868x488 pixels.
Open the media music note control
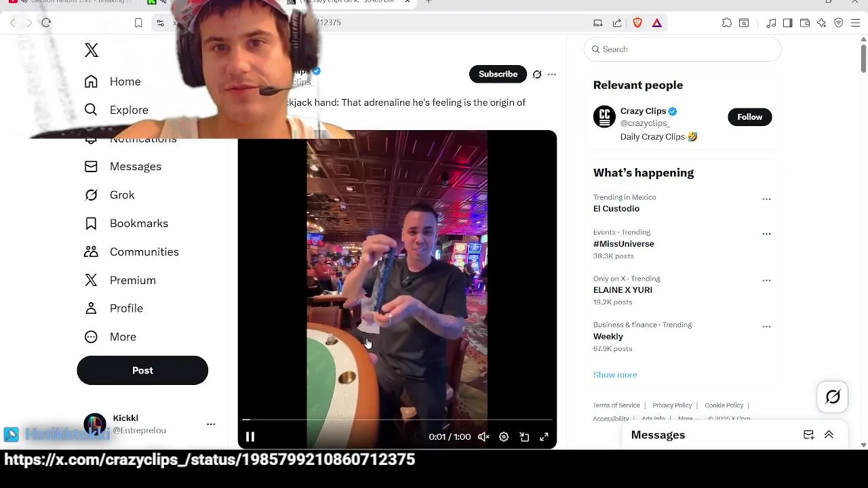coord(771,23)
